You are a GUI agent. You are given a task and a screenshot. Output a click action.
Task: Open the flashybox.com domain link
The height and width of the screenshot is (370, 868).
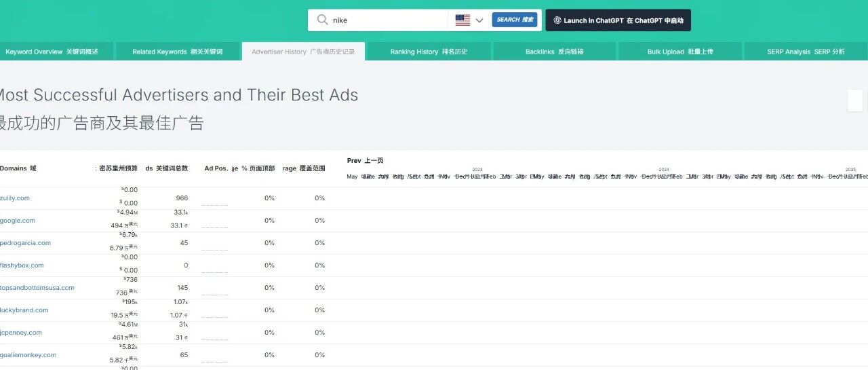[22, 265]
